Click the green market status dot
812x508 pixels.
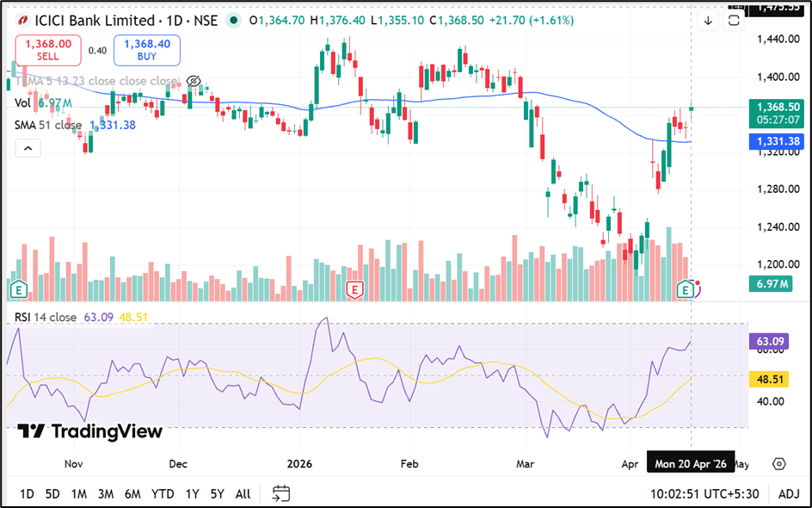coord(233,21)
